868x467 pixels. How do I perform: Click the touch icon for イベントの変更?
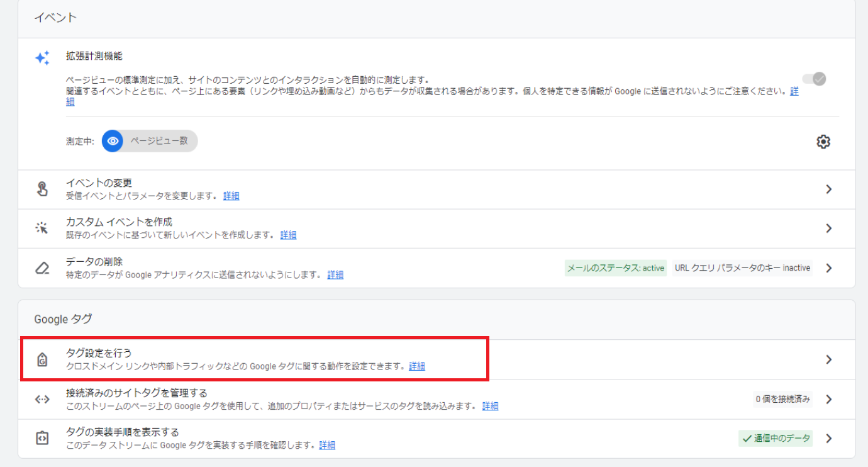point(42,189)
